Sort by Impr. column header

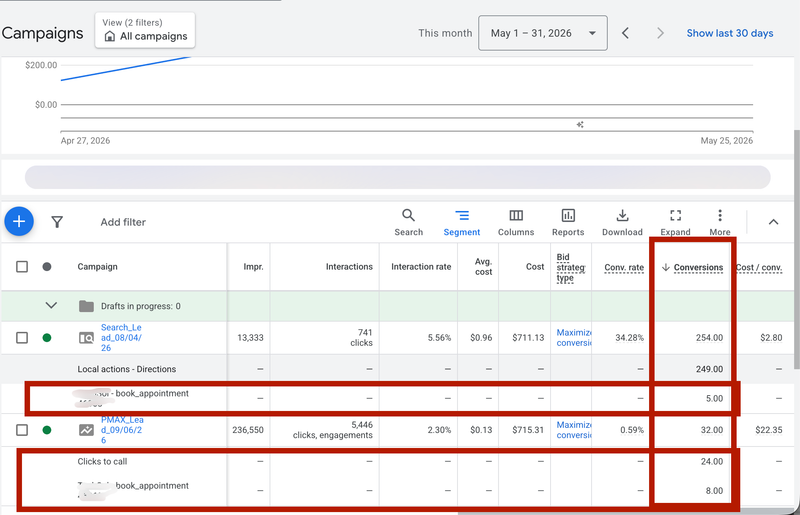[x=253, y=266]
